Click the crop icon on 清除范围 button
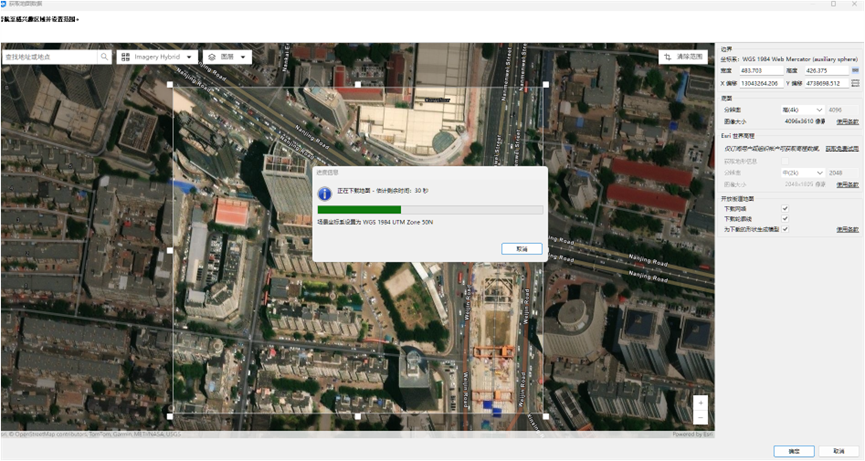Screen dimensions: 865x461 coord(668,57)
